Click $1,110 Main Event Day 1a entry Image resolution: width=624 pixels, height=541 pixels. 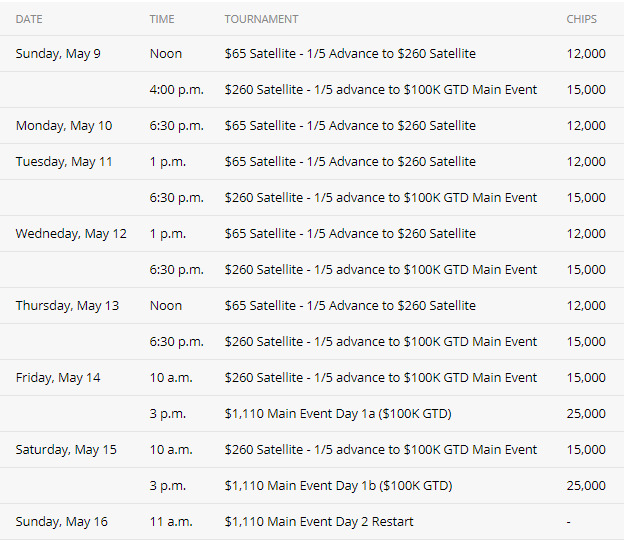[338, 414]
